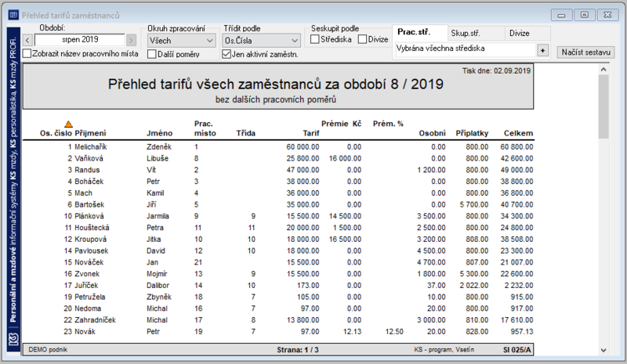Select the Pavlousek row surname
The height and width of the screenshot is (364, 627).
91,251
